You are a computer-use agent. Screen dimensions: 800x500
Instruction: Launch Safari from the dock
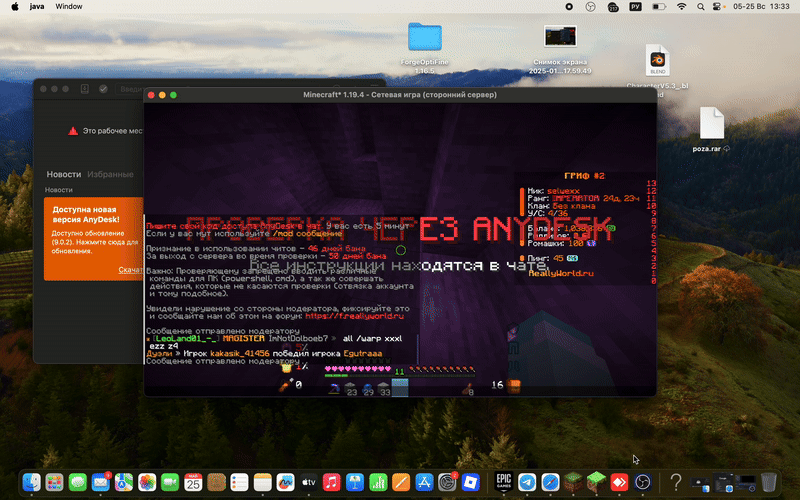coord(550,482)
